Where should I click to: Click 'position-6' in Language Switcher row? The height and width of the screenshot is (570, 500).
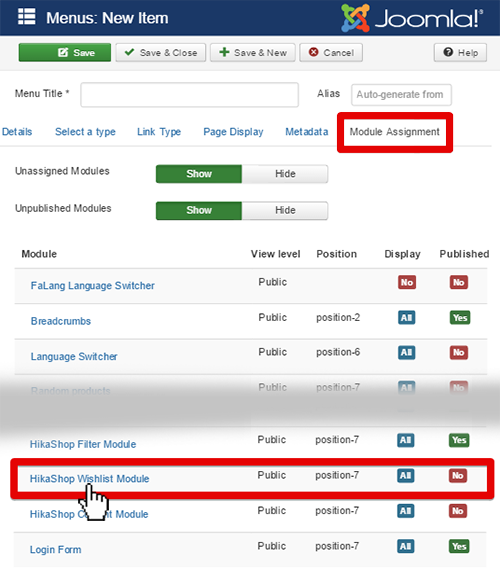pos(338,352)
